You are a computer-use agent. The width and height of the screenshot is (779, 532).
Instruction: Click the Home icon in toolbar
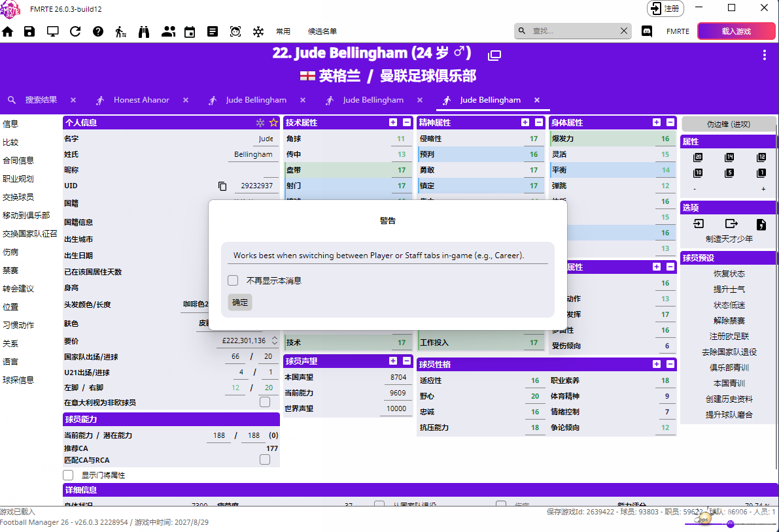click(8, 31)
